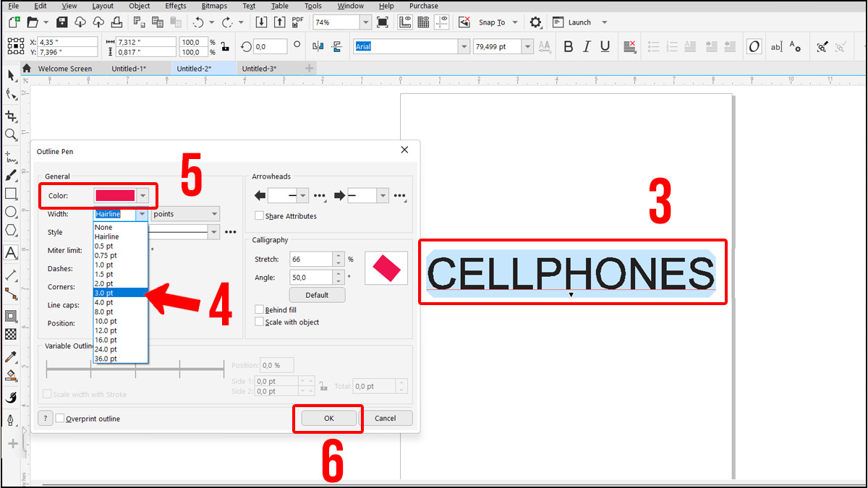The height and width of the screenshot is (488, 868).
Task: Click the calligraphy nib shape preview
Action: click(386, 269)
